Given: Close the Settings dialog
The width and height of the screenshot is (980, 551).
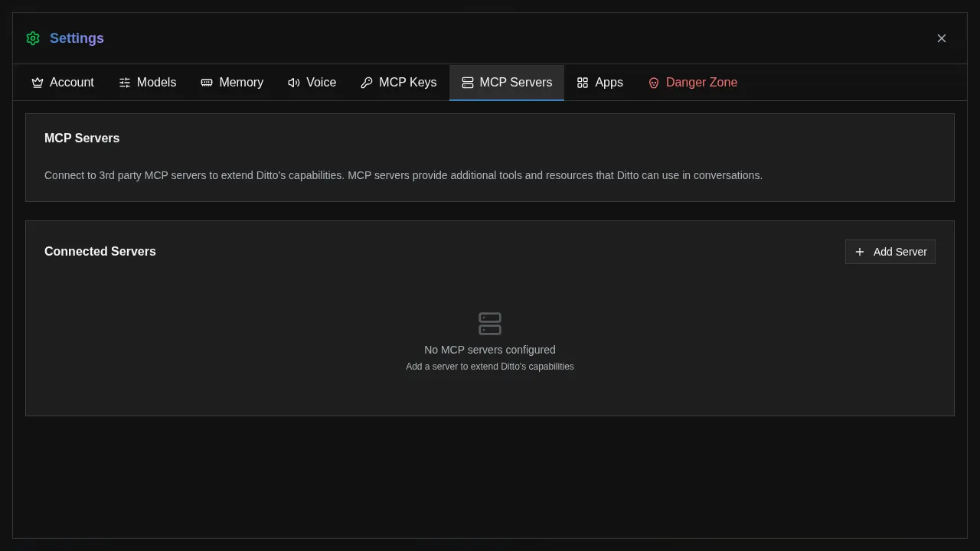Looking at the screenshot, I should [x=942, y=38].
